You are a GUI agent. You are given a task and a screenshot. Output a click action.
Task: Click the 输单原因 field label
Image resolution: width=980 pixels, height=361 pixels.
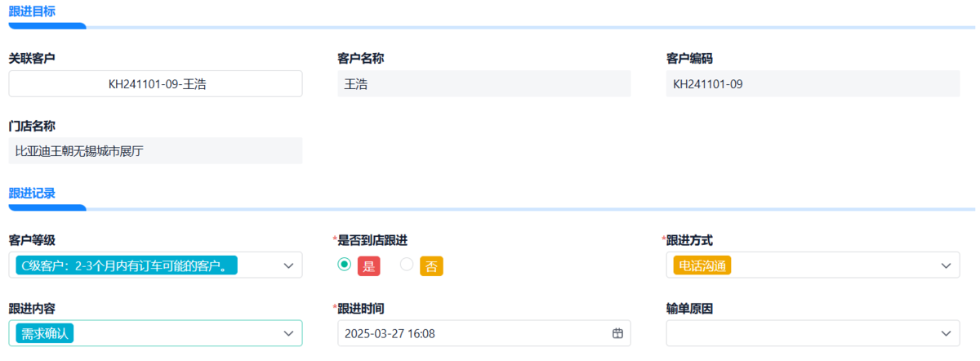point(690,308)
